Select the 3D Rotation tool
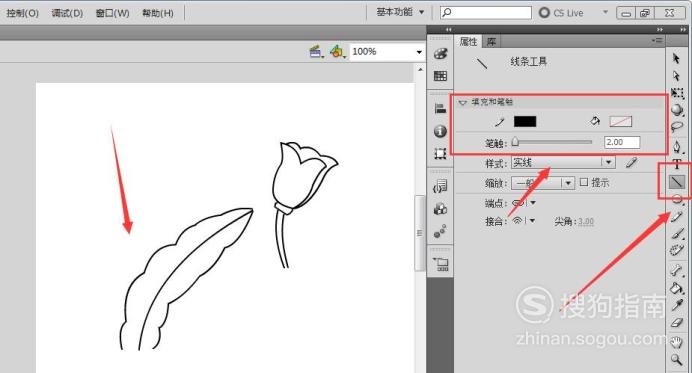 (677, 109)
